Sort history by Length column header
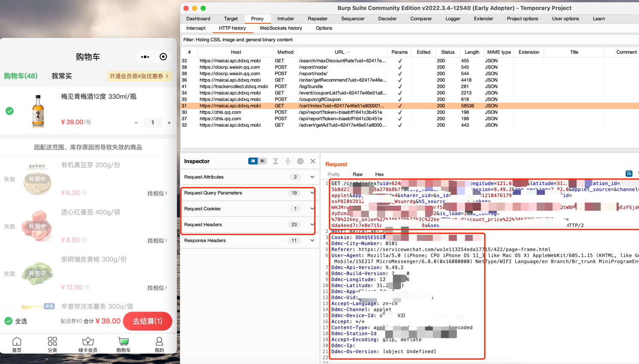The image size is (639, 364). (472, 52)
